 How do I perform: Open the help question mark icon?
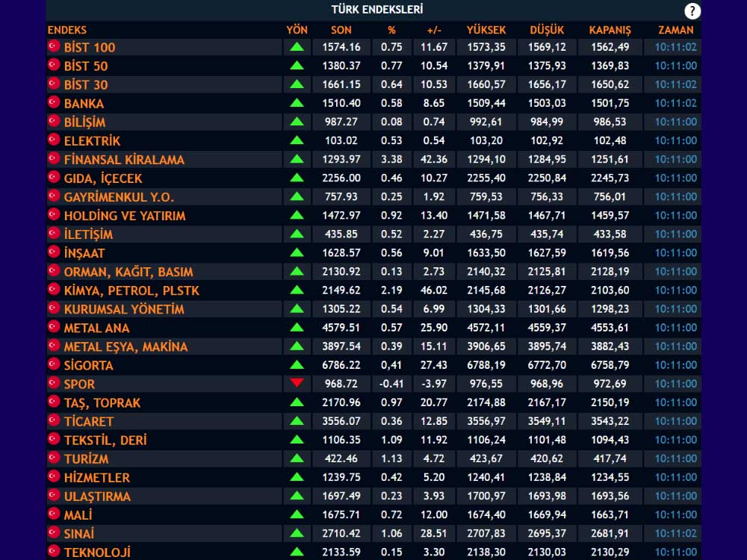point(692,11)
